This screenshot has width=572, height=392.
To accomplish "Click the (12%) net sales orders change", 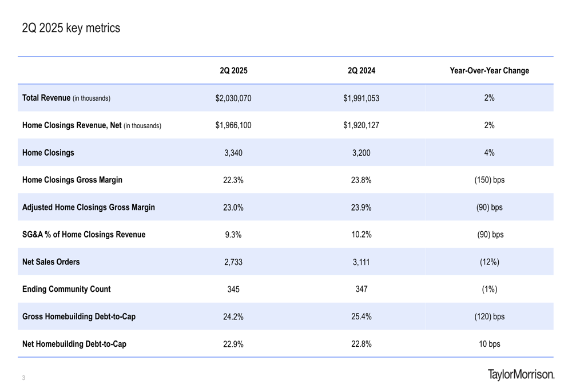I will tap(489, 262).
